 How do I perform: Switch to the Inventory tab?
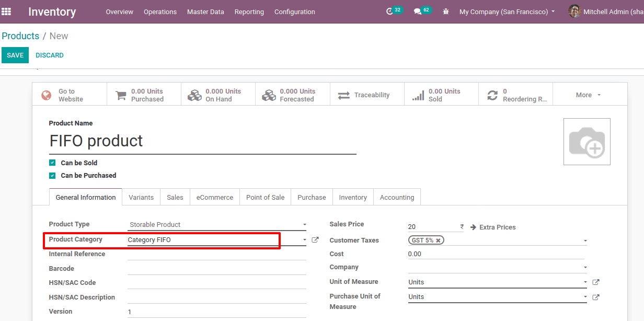[x=353, y=198]
